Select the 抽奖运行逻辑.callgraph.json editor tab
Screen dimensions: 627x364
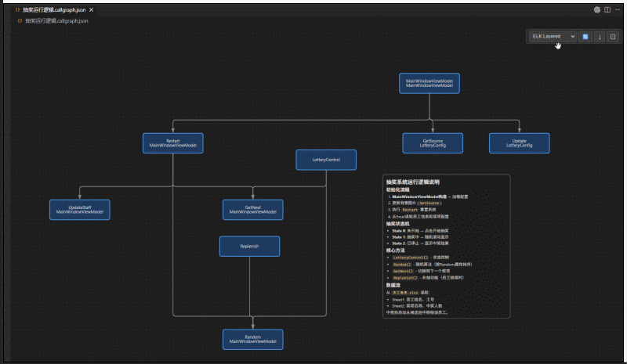(x=53, y=10)
